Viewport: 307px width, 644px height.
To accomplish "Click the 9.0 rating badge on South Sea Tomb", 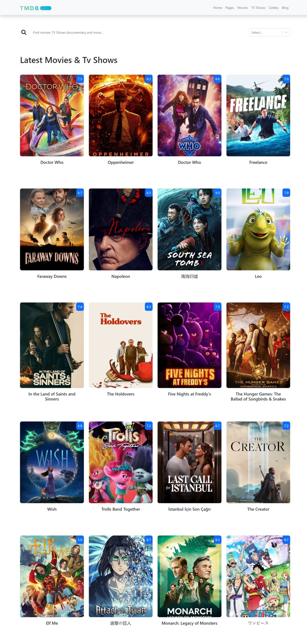I will 217,193.
